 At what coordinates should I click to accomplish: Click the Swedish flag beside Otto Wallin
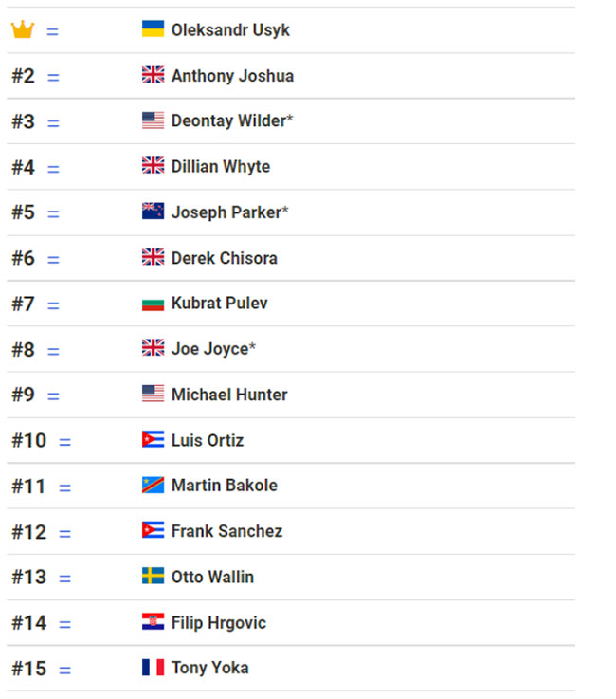click(x=153, y=576)
